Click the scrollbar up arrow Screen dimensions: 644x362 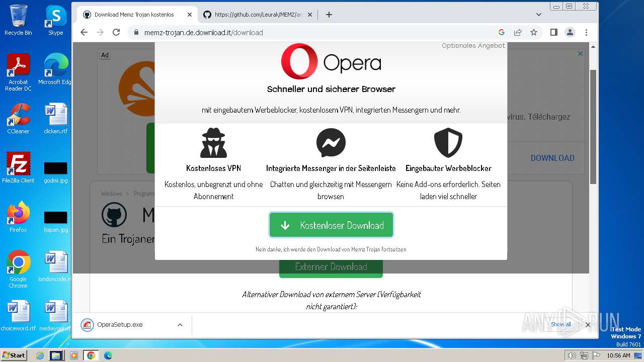coord(593,47)
